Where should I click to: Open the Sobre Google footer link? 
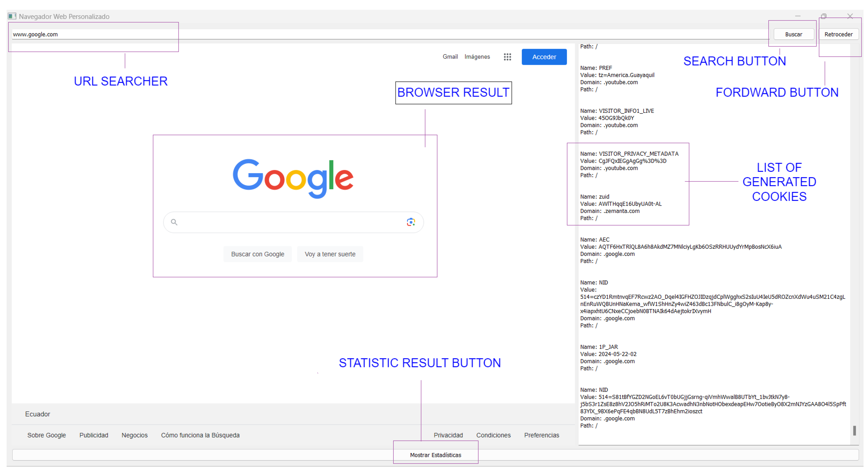coord(47,435)
